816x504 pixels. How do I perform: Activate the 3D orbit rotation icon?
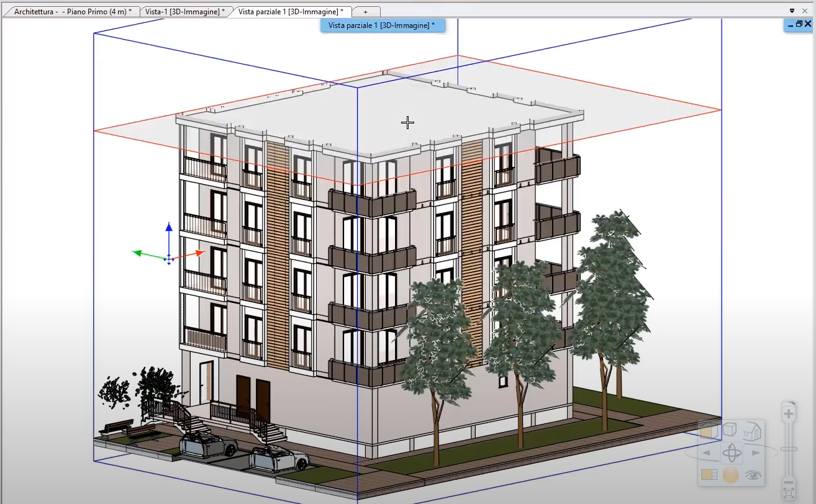point(732,452)
